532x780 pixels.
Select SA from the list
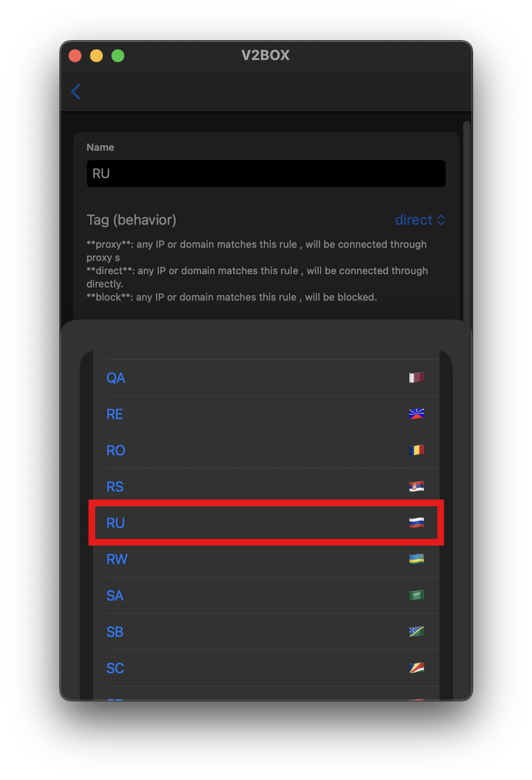tap(115, 596)
